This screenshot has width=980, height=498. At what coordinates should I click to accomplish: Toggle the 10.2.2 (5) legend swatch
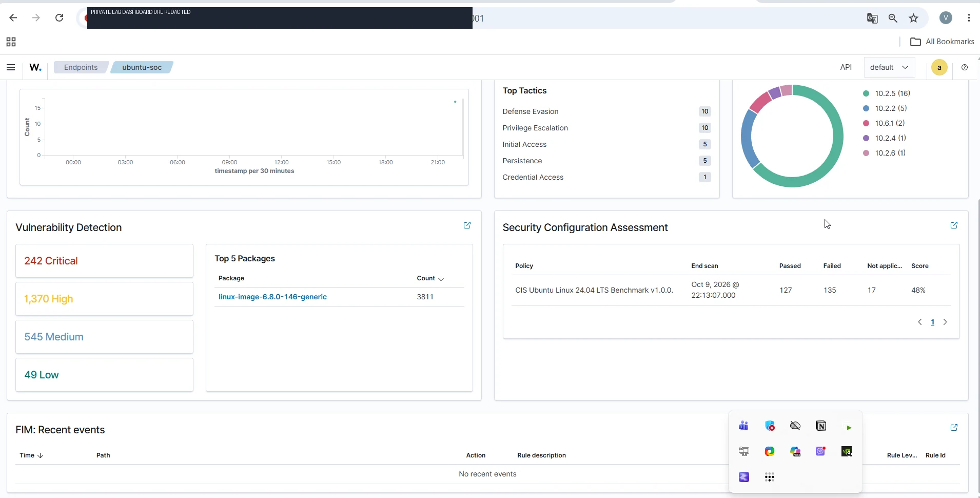click(866, 108)
